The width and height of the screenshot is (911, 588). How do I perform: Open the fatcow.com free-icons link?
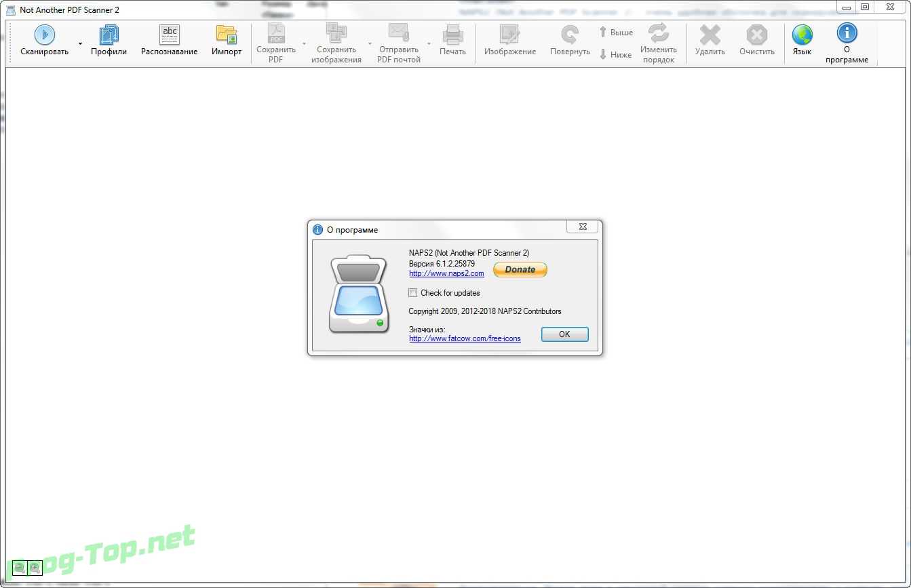(465, 338)
